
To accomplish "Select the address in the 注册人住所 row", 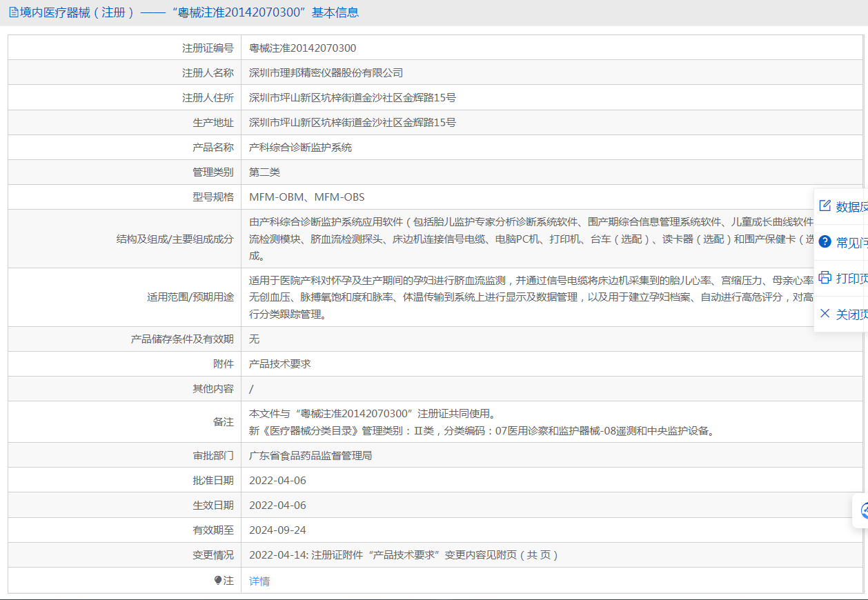I will tap(353, 98).
